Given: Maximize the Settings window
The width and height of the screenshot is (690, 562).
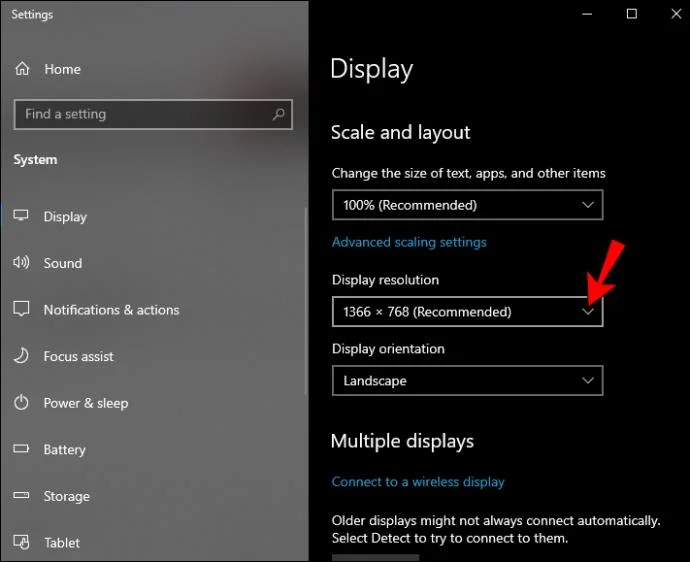Looking at the screenshot, I should (x=631, y=14).
